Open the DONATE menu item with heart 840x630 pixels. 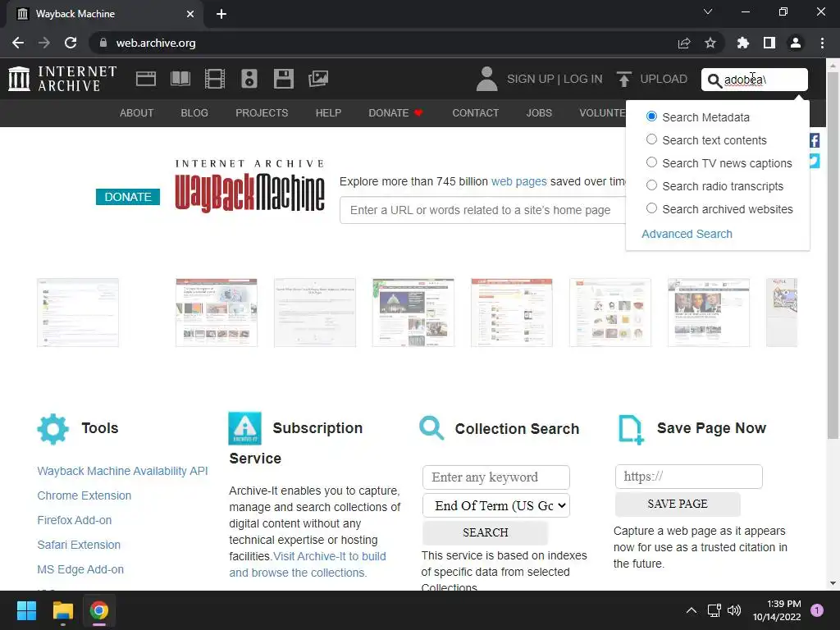click(396, 113)
